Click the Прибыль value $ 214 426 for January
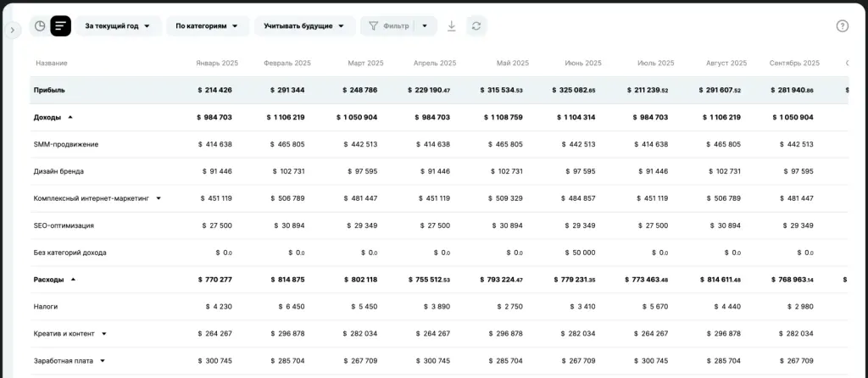This screenshot has height=378, width=868. (214, 90)
